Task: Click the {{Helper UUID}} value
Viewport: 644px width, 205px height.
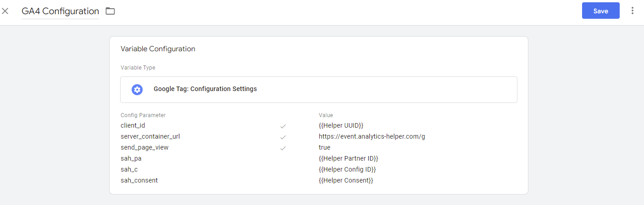Action: point(341,125)
